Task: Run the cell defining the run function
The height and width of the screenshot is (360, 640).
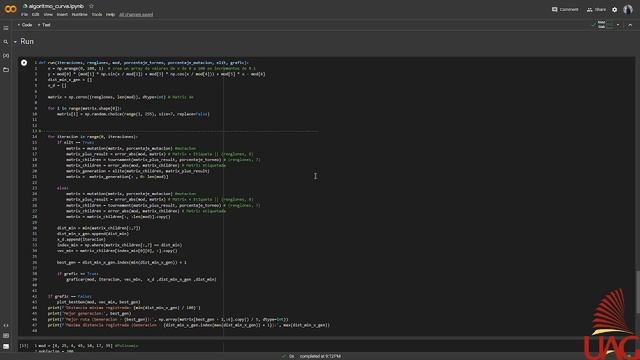Action: click(x=24, y=63)
